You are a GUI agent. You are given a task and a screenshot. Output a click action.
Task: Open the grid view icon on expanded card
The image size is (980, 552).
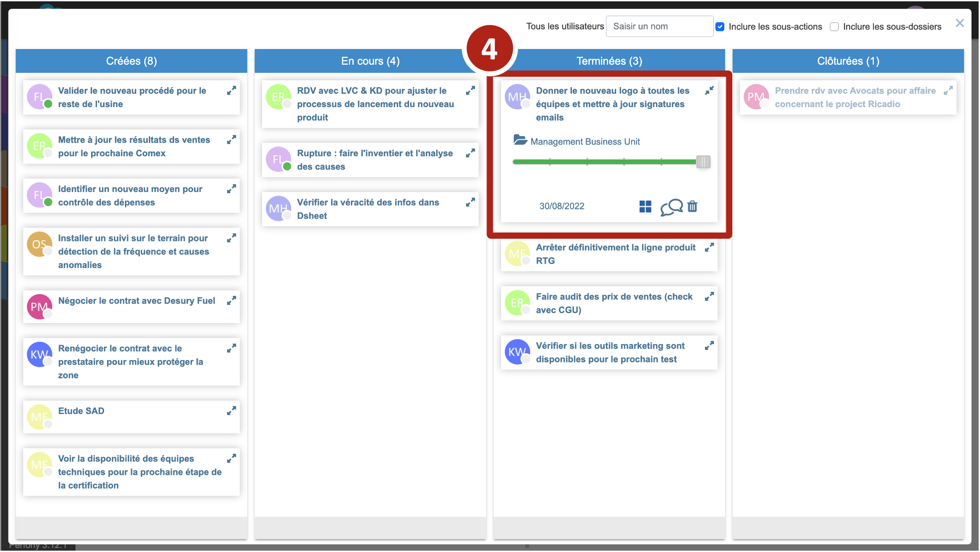pyautogui.click(x=645, y=207)
